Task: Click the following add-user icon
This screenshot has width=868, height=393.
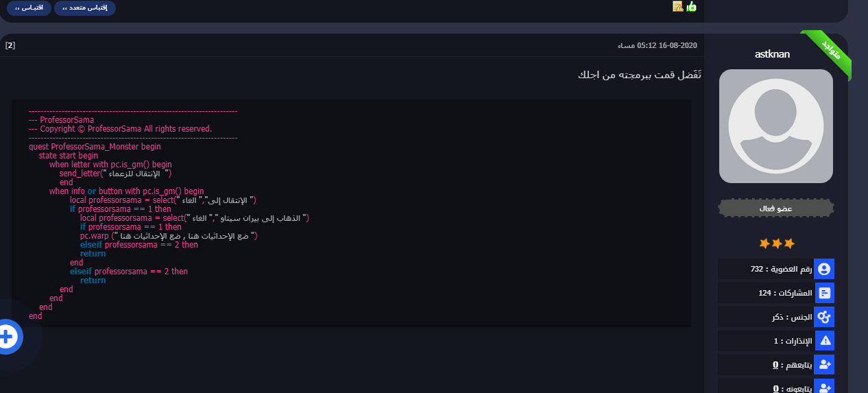Action: click(x=824, y=365)
